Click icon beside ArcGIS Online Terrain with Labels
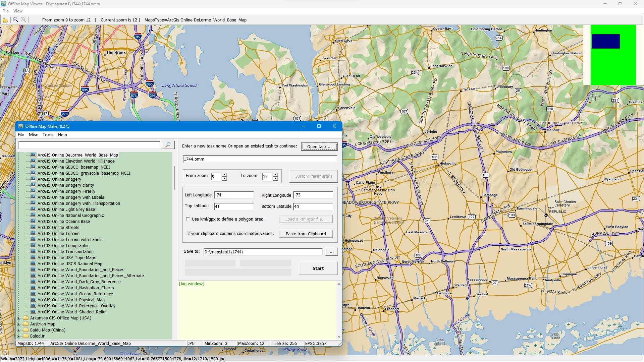The image size is (644, 362). pyautogui.click(x=33, y=239)
